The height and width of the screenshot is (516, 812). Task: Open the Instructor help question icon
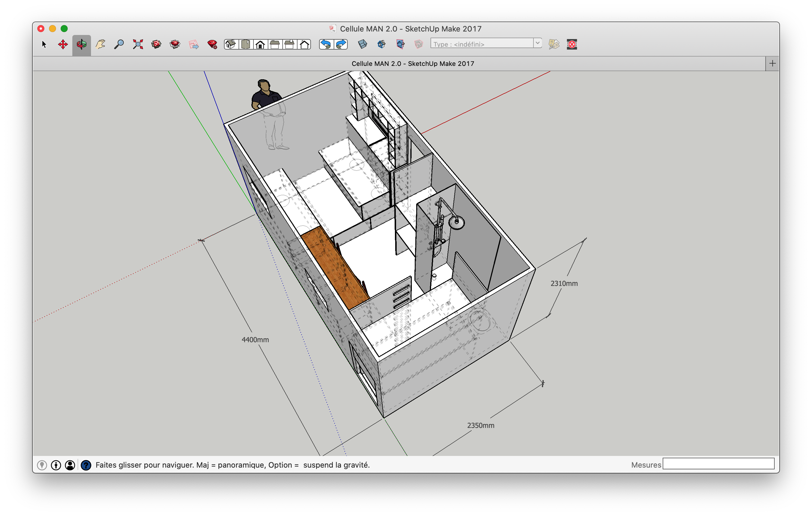tap(86, 465)
